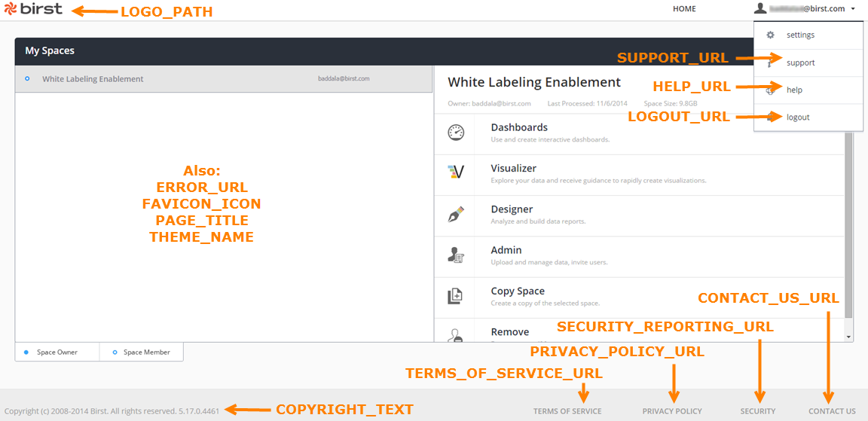This screenshot has width=868, height=421.
Task: Click the Last Processed: 11/6/2014 text
Action: point(588,103)
